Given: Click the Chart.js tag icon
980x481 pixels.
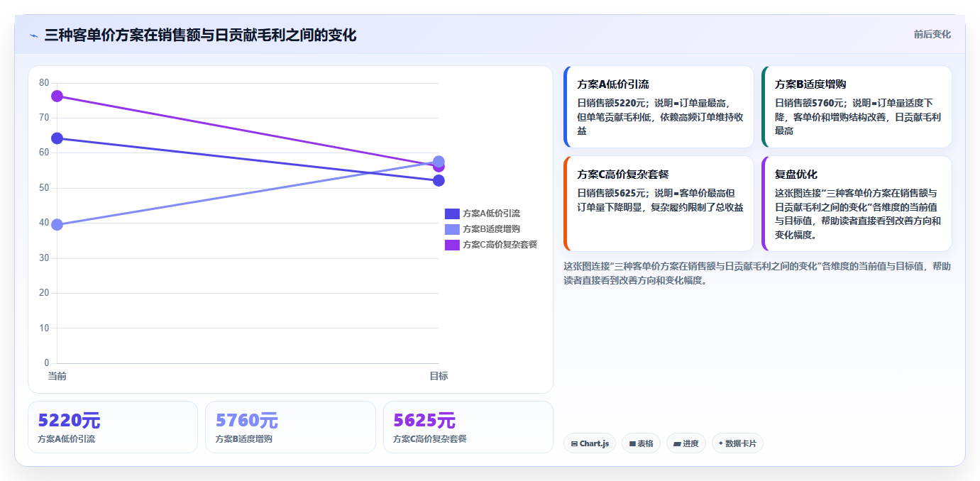Looking at the screenshot, I should [x=574, y=444].
